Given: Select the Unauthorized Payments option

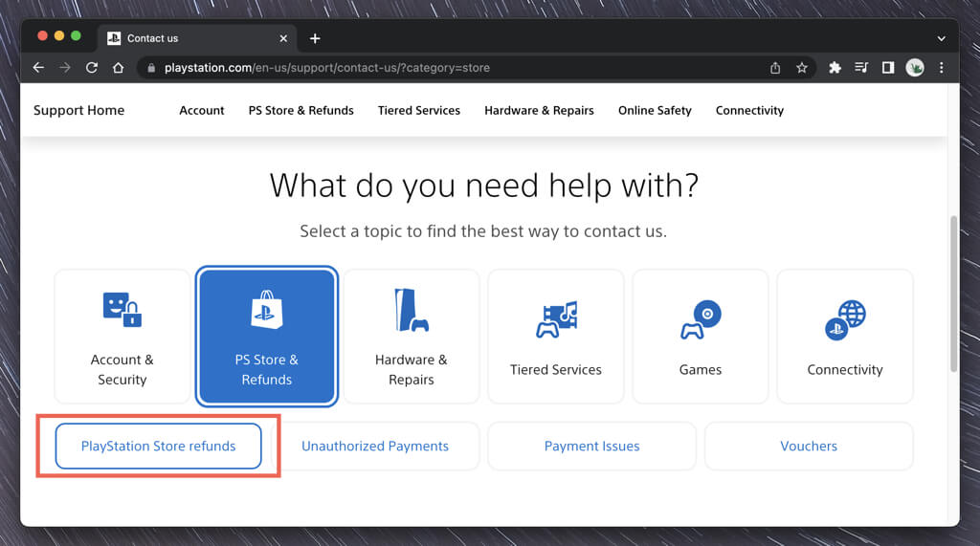Looking at the screenshot, I should point(375,447).
